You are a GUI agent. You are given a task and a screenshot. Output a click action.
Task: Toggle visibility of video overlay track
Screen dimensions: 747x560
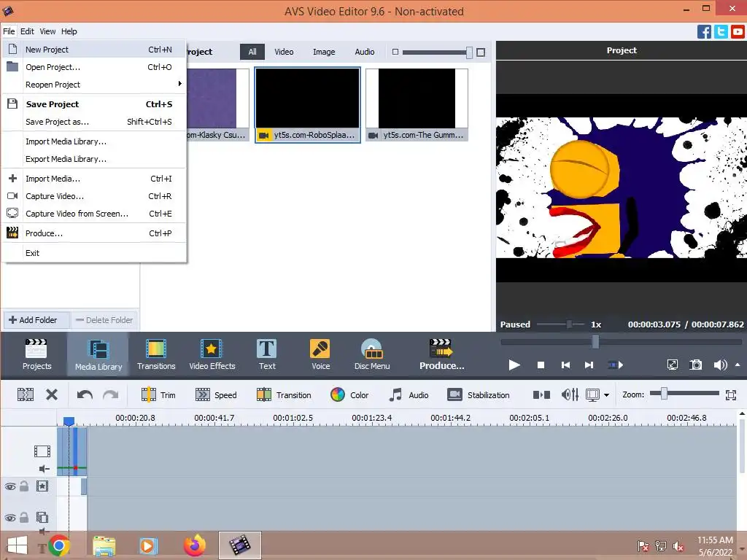(x=10, y=518)
